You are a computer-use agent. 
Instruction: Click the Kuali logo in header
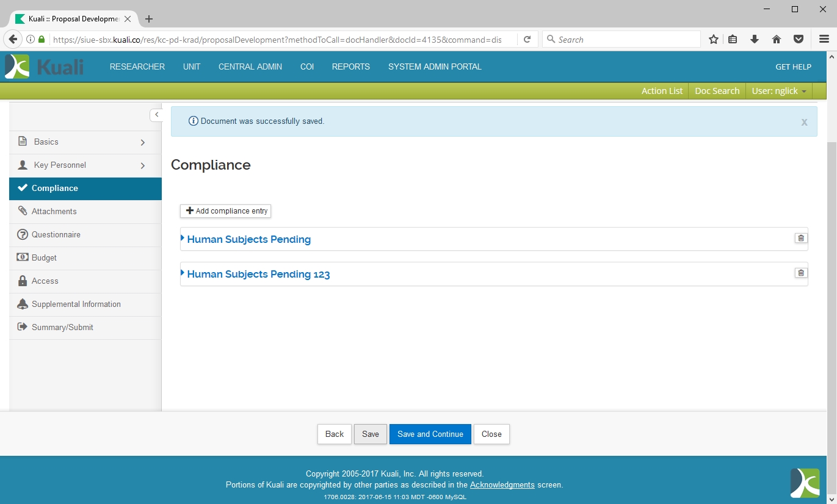click(x=44, y=67)
